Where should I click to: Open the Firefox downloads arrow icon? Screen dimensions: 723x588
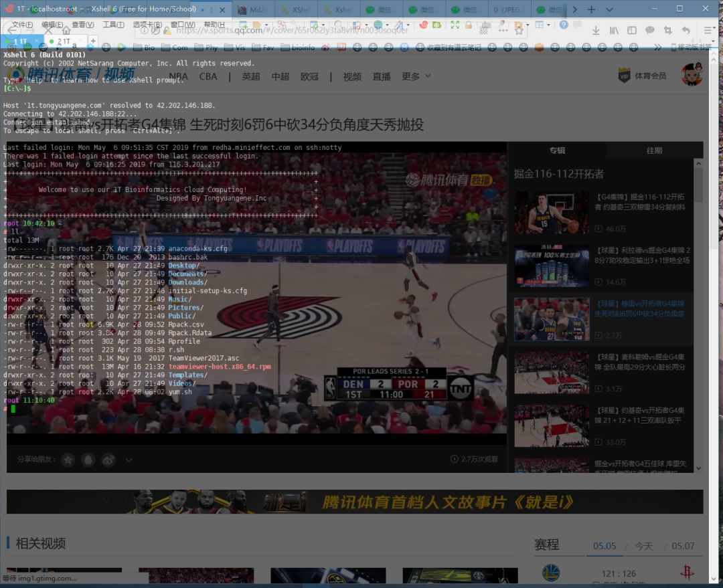pyautogui.click(x=596, y=30)
